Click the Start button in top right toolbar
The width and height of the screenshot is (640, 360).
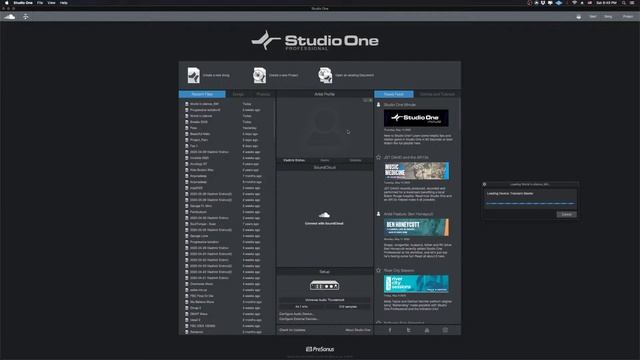coord(593,17)
